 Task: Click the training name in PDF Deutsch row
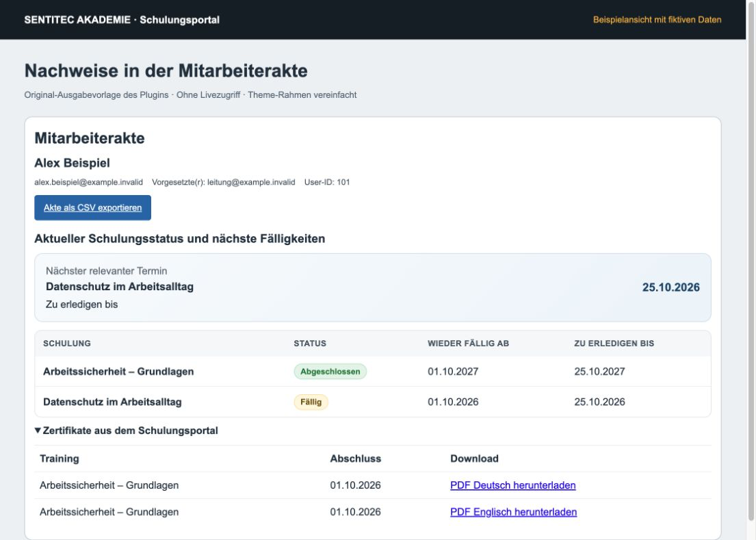[x=109, y=485]
